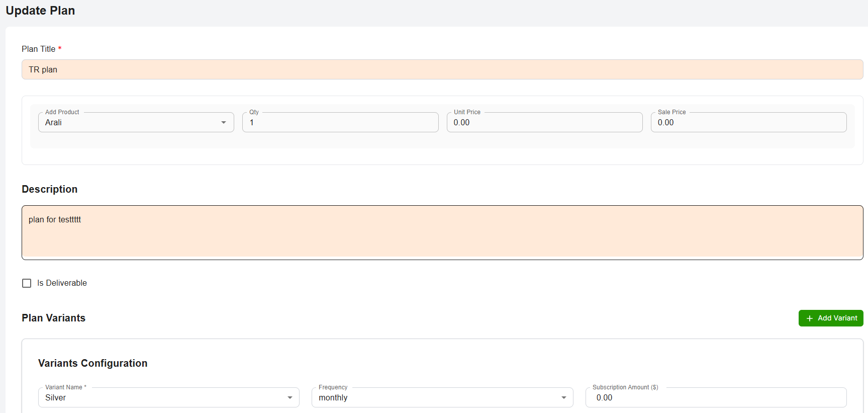Click the Variant Name dropdown arrow
The width and height of the screenshot is (868, 413).
point(290,398)
